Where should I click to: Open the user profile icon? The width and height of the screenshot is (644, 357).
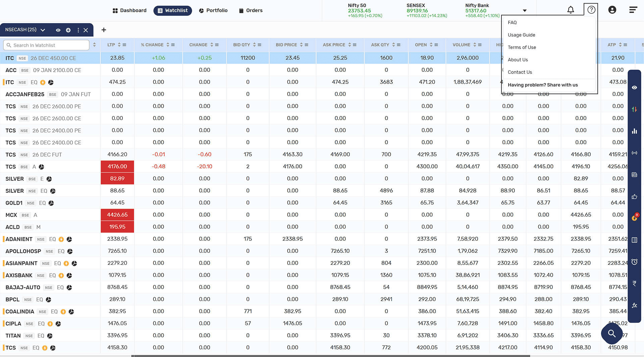pos(612,10)
